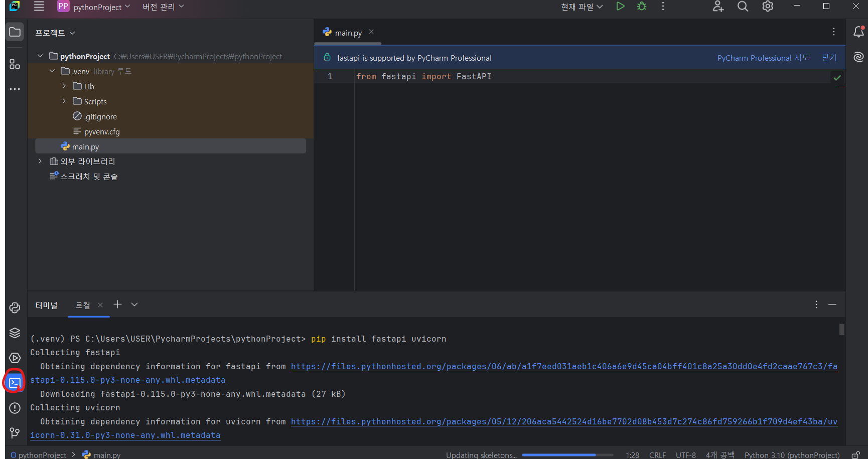Open the Project tool window folder icon
The image size is (868, 459).
15,32
